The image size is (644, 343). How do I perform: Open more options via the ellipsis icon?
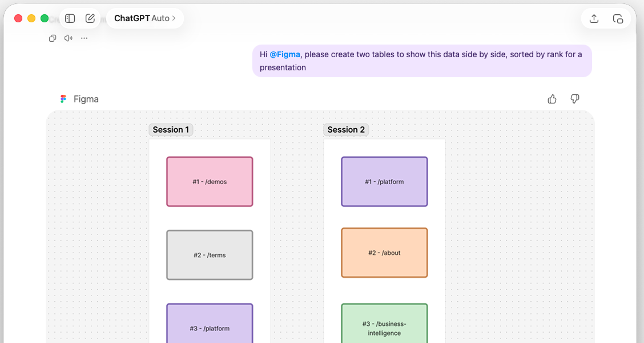[x=84, y=38]
